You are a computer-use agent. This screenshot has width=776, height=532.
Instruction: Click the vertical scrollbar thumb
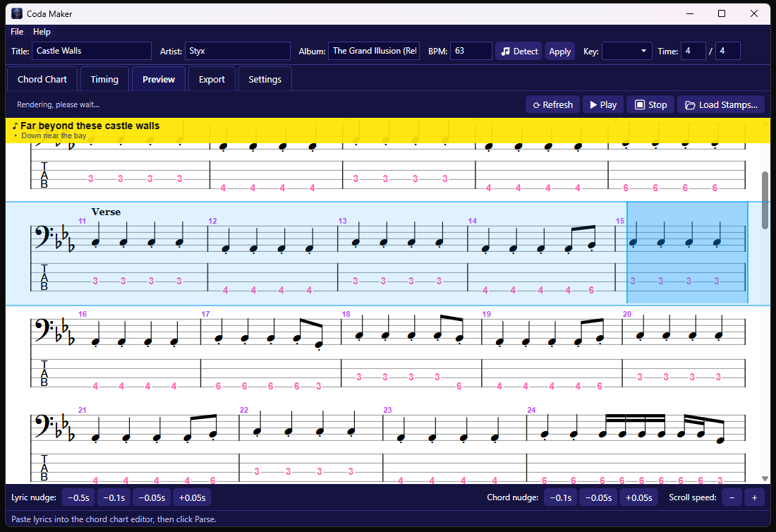pos(765,200)
